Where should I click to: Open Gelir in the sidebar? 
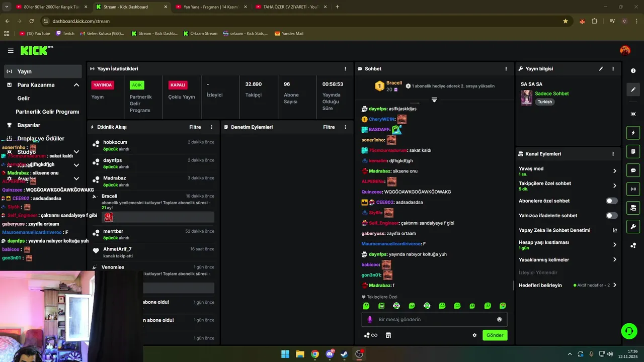pos(23,99)
